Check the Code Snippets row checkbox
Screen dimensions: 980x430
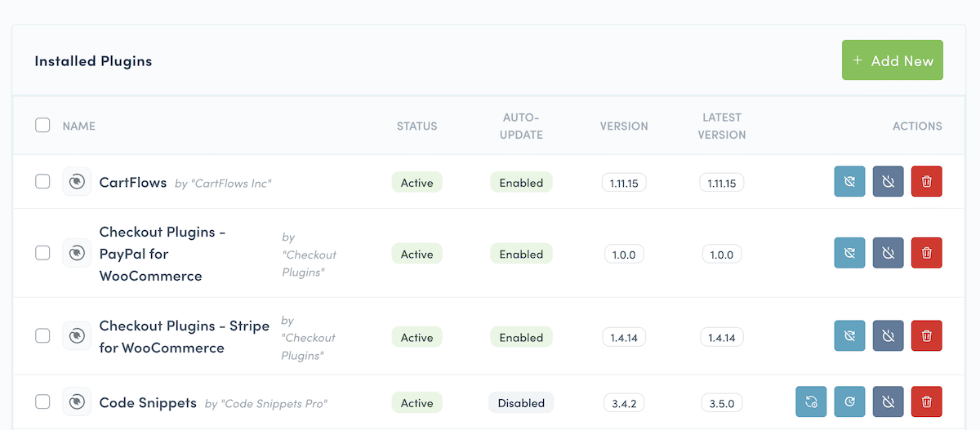coord(42,401)
